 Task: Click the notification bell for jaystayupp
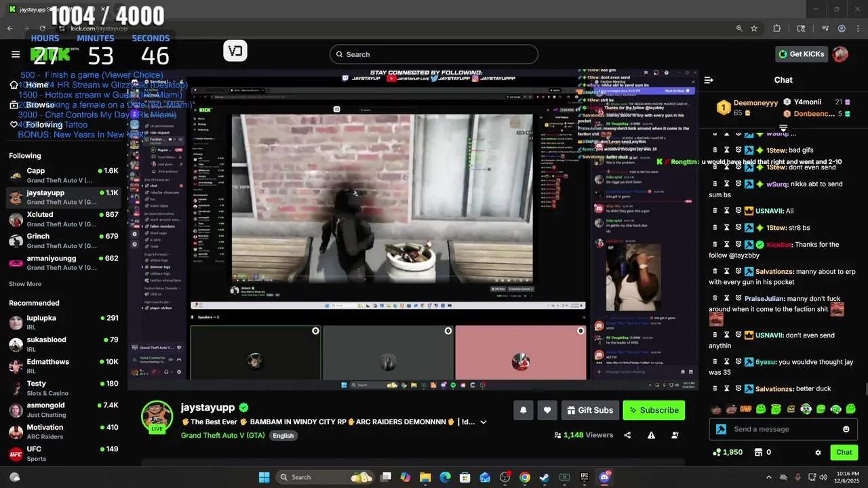tap(523, 410)
